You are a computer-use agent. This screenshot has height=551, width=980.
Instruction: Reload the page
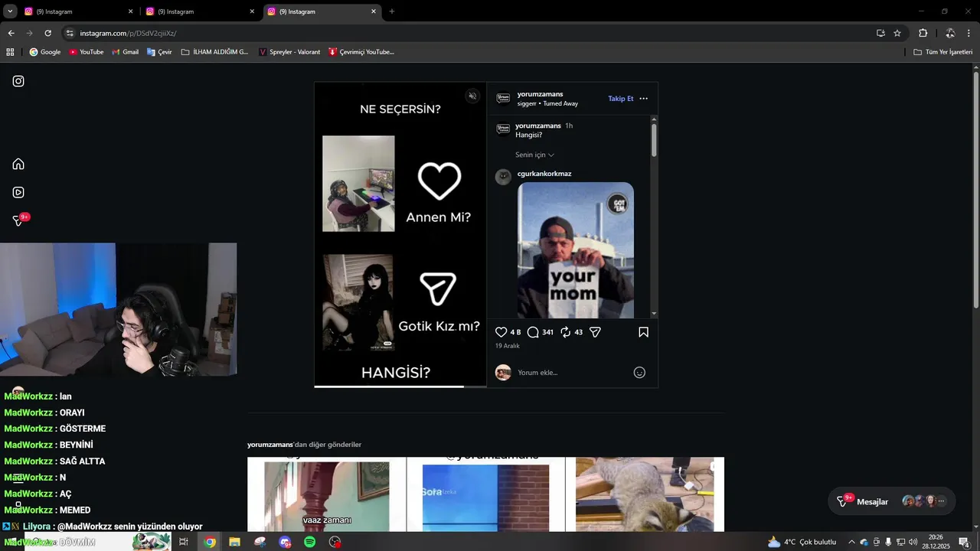pos(47,33)
